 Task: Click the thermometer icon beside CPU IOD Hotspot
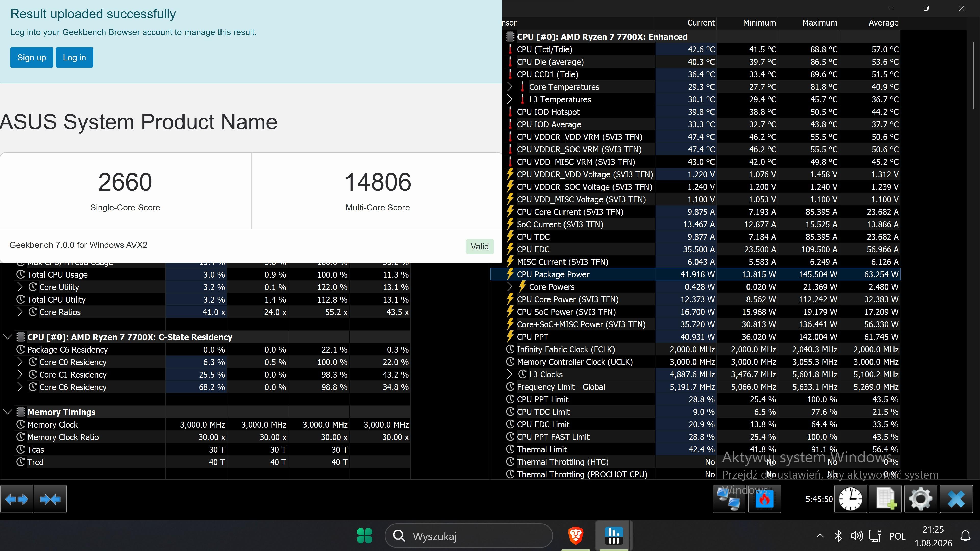(x=510, y=112)
